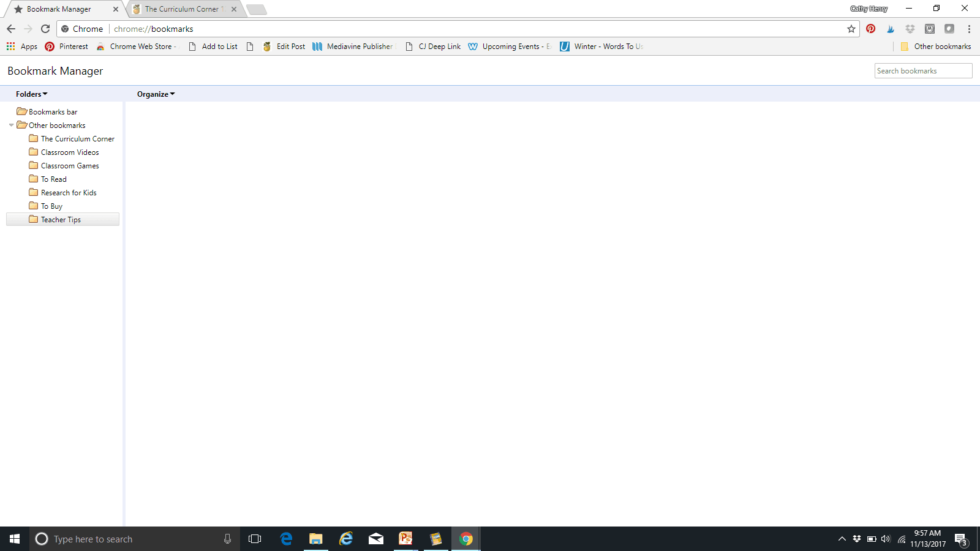Click the forward navigation arrow
The image size is (980, 551).
pos(28,29)
